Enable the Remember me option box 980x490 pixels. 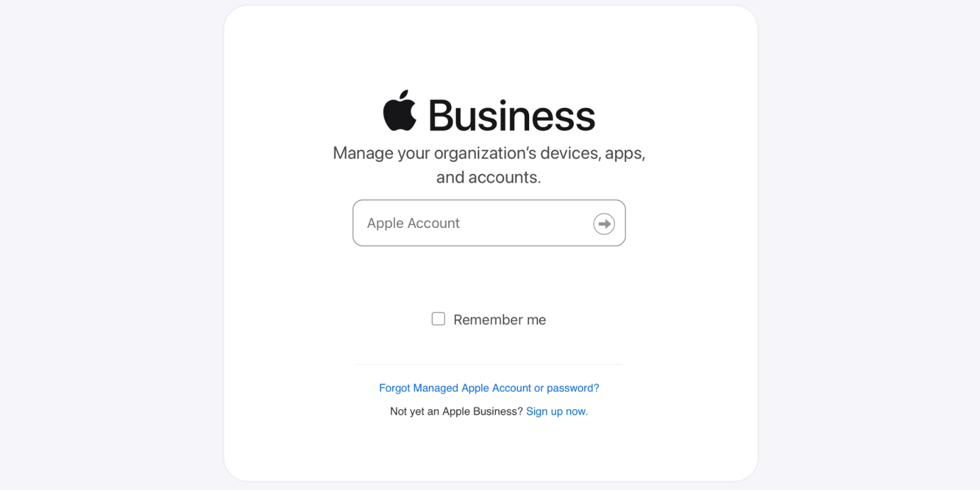pos(439,319)
